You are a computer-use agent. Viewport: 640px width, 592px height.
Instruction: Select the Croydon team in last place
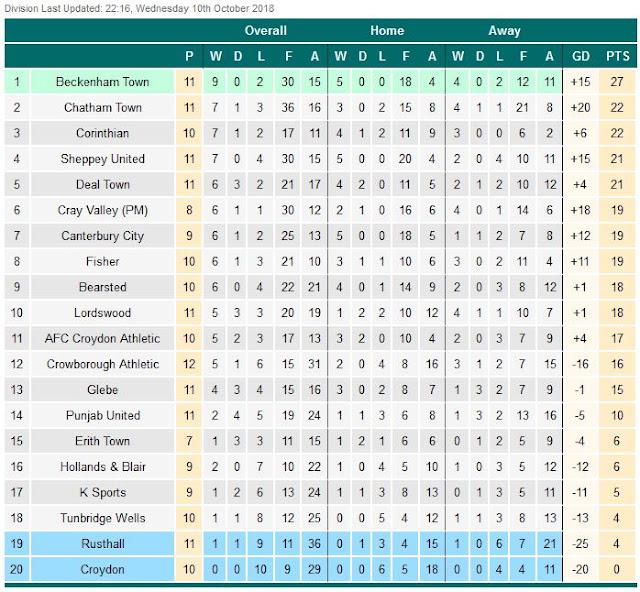pos(102,570)
